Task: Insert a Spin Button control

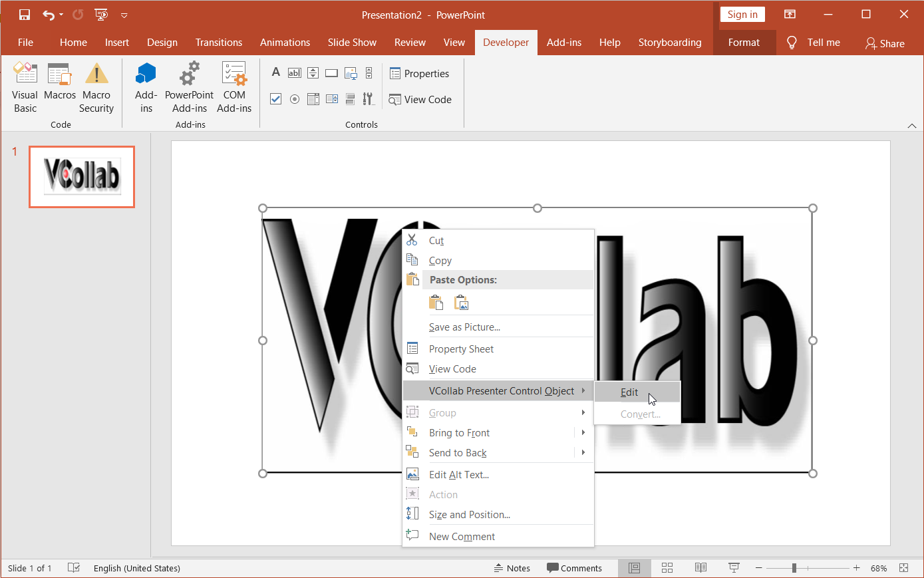Action: (313, 72)
